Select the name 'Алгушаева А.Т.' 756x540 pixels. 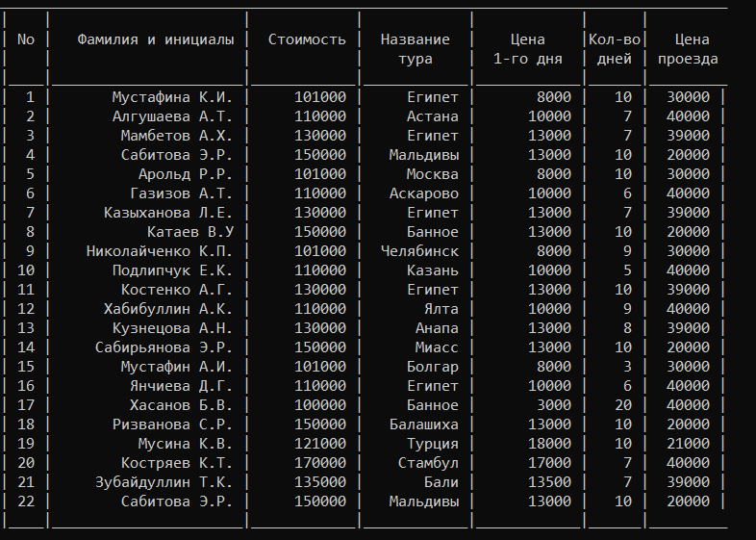point(172,116)
